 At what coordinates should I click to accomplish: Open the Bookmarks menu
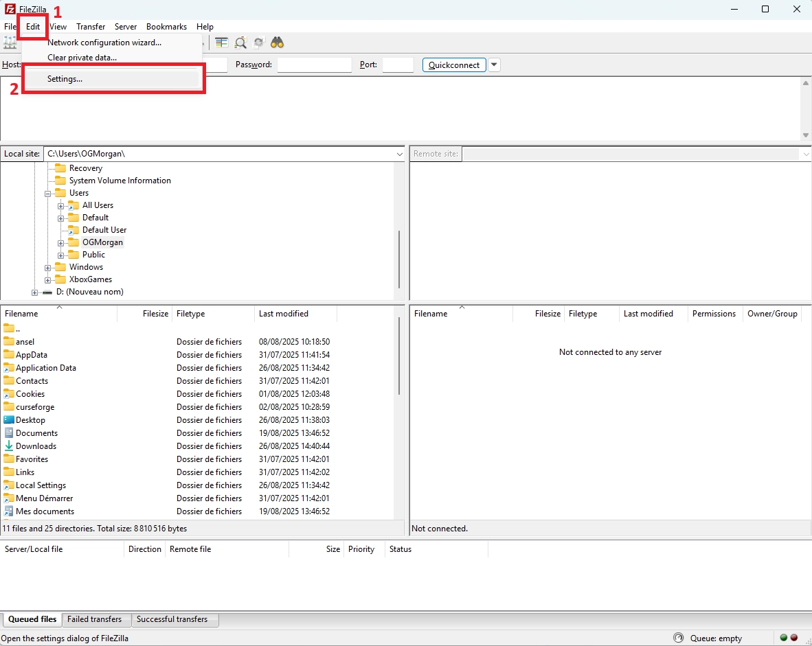coord(166,26)
